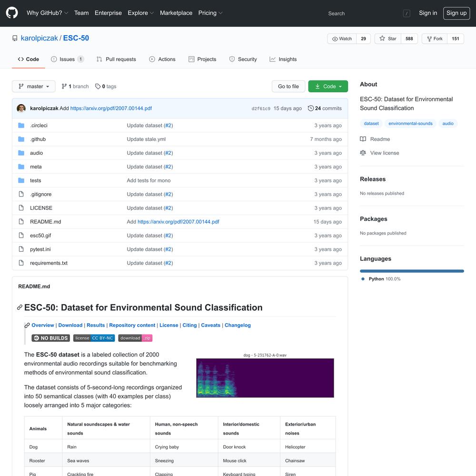This screenshot has width=476, height=476.
Task: Click Enterprise in the top navigation
Action: click(x=108, y=13)
